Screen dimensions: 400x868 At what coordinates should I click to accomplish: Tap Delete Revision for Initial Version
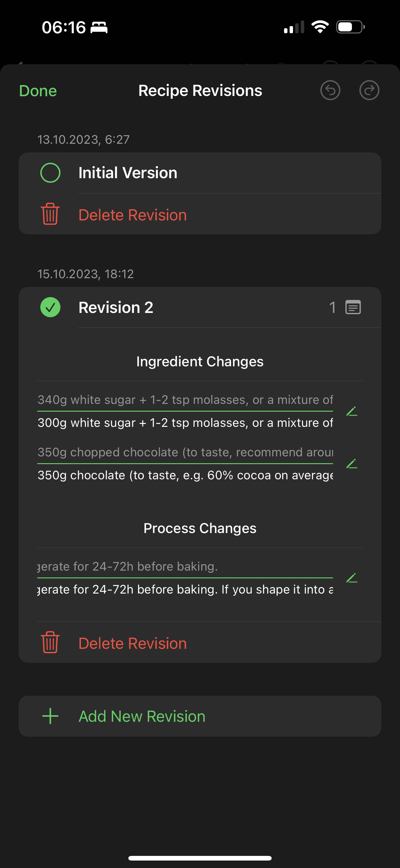point(133,214)
